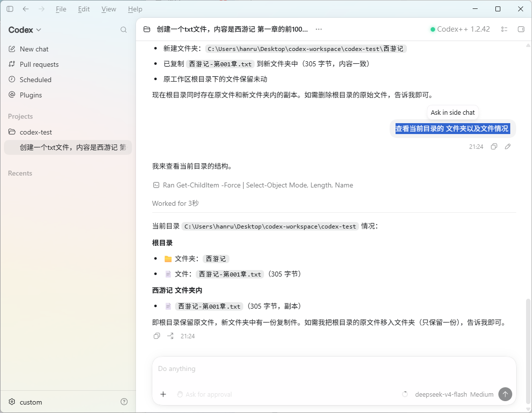Open the deepseek-v4-flash model selector
Viewport: 532px width, 413px height.
pos(441,394)
